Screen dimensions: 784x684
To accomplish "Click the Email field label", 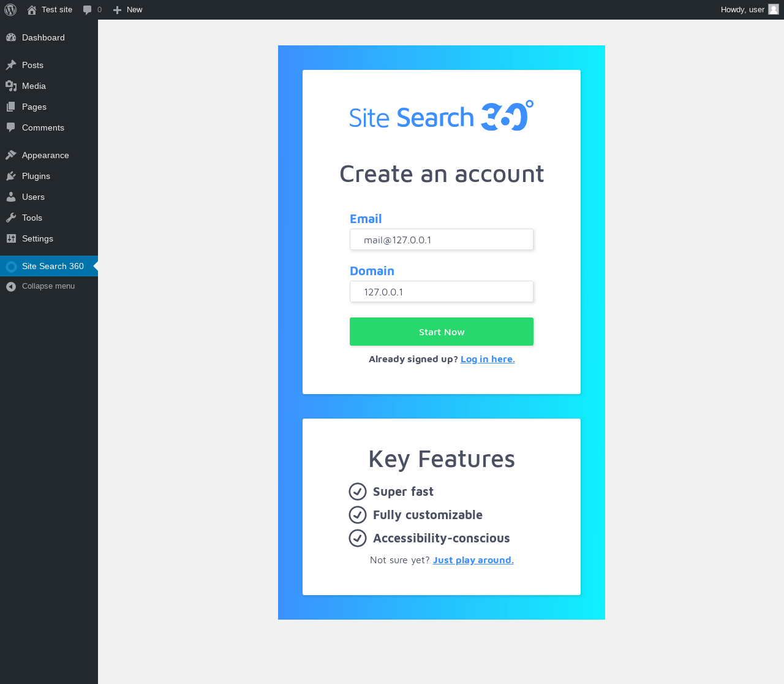I will 366,219.
